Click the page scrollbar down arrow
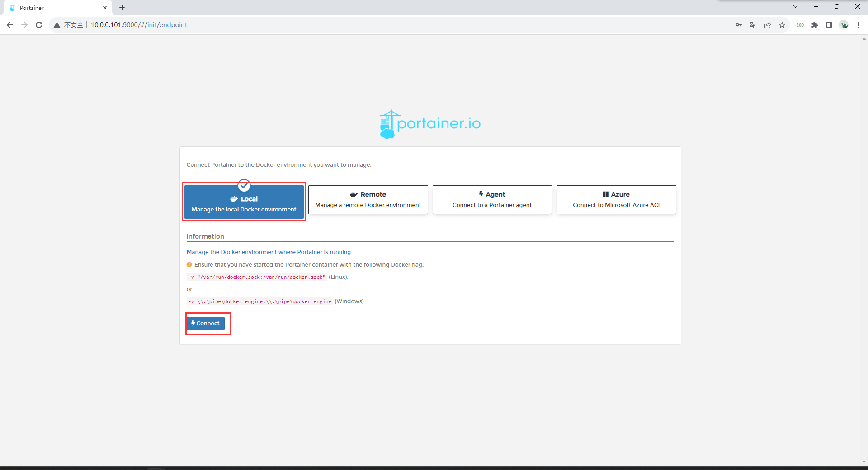The height and width of the screenshot is (470, 868). (x=864, y=462)
